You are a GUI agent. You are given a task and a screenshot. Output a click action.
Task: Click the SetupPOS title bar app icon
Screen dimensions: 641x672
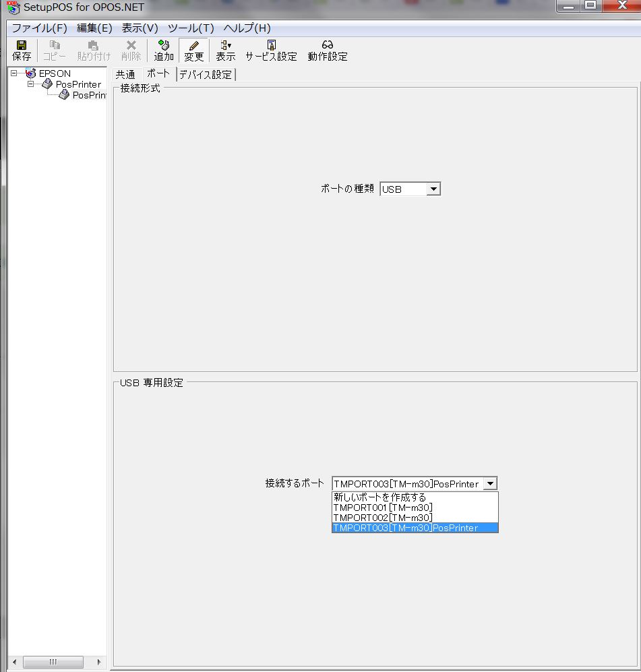click(13, 7)
